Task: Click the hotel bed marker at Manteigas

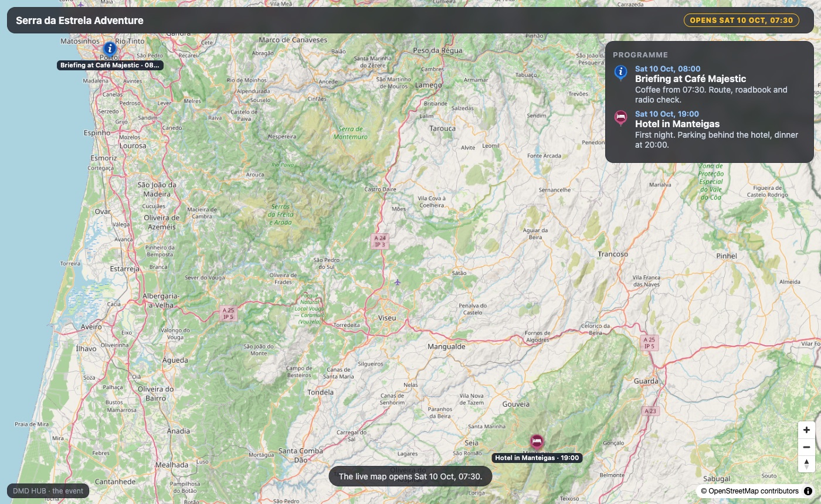Action: pyautogui.click(x=537, y=441)
